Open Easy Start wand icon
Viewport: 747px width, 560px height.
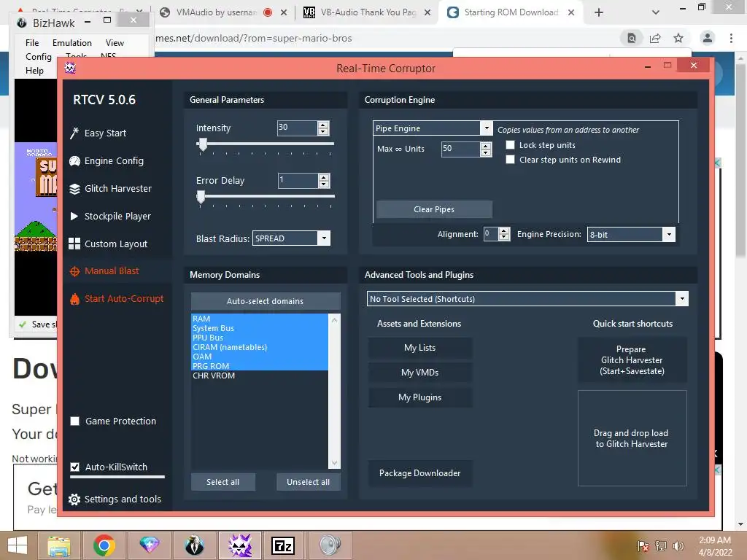click(x=74, y=133)
